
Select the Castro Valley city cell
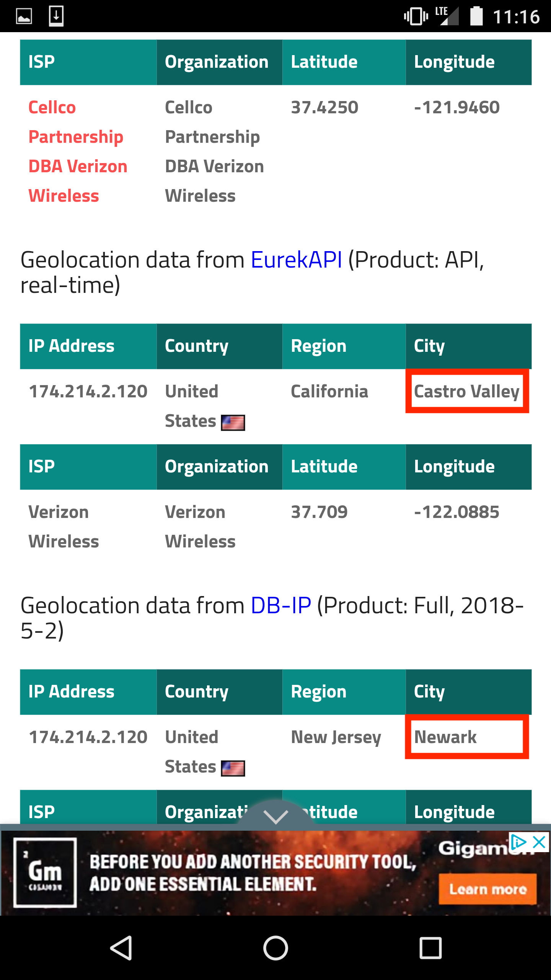coord(467,391)
